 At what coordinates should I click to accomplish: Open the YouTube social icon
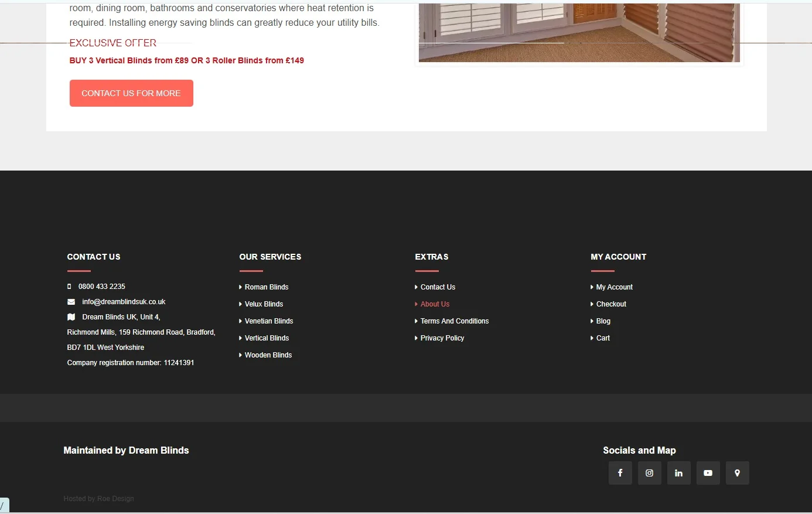[x=708, y=473]
